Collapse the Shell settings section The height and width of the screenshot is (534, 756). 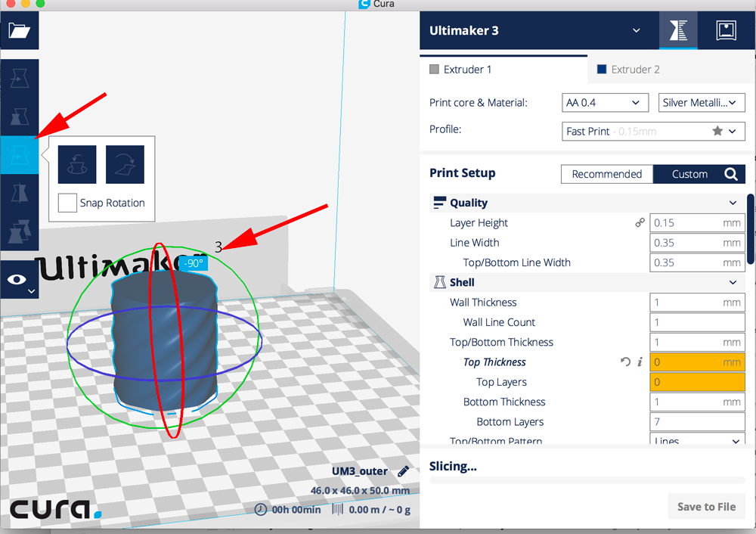point(733,283)
